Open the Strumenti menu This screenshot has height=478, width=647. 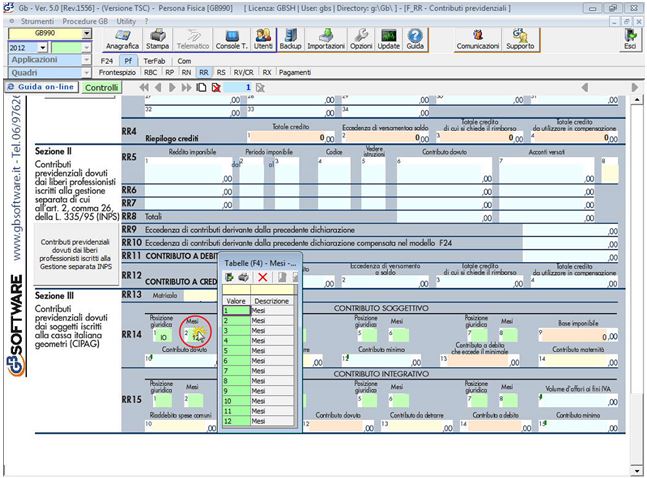point(37,21)
